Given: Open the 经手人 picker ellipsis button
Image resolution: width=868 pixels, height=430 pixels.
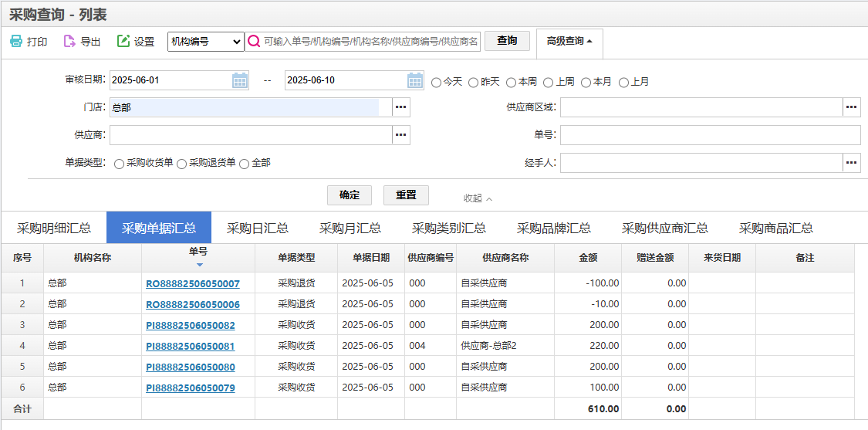Looking at the screenshot, I should point(852,162).
